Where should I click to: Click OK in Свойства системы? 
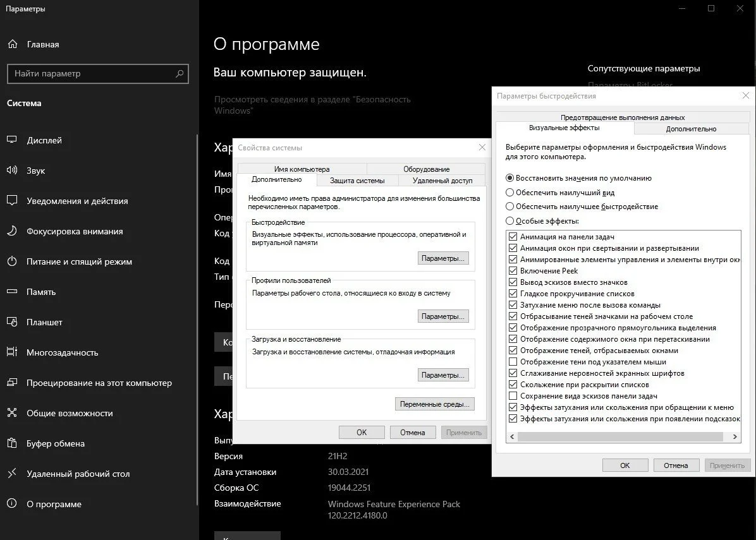[x=362, y=433]
